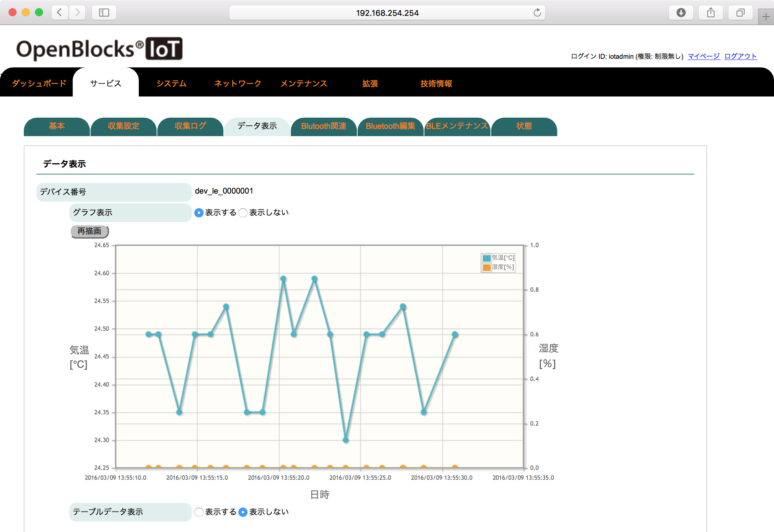Open a new tab with plus icon
Image resolution: width=774 pixels, height=532 pixels.
pos(766,17)
